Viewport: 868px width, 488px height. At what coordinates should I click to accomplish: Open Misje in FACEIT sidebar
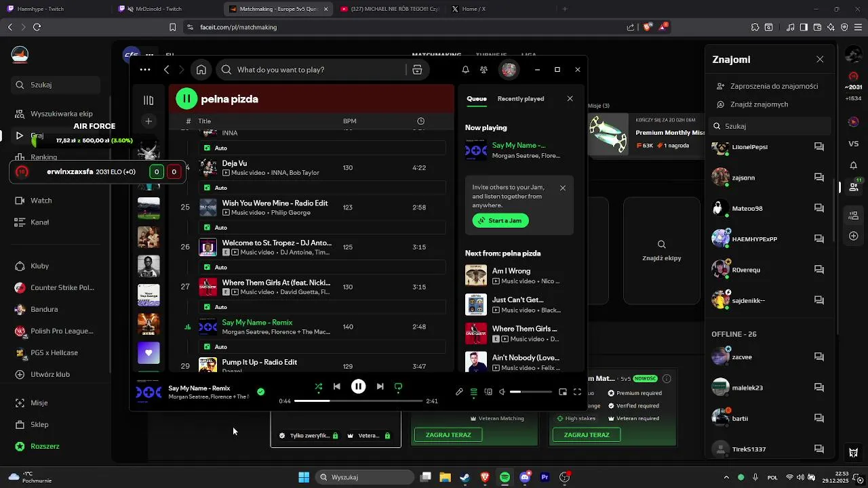click(x=32, y=403)
